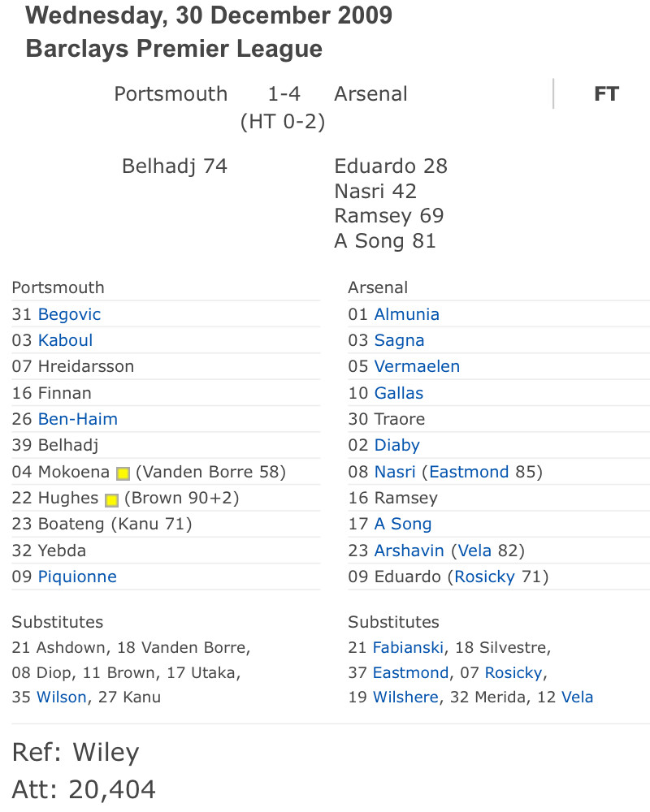Open Vela link in the substitutes list
The width and height of the screenshot is (650, 812).
pos(578,697)
